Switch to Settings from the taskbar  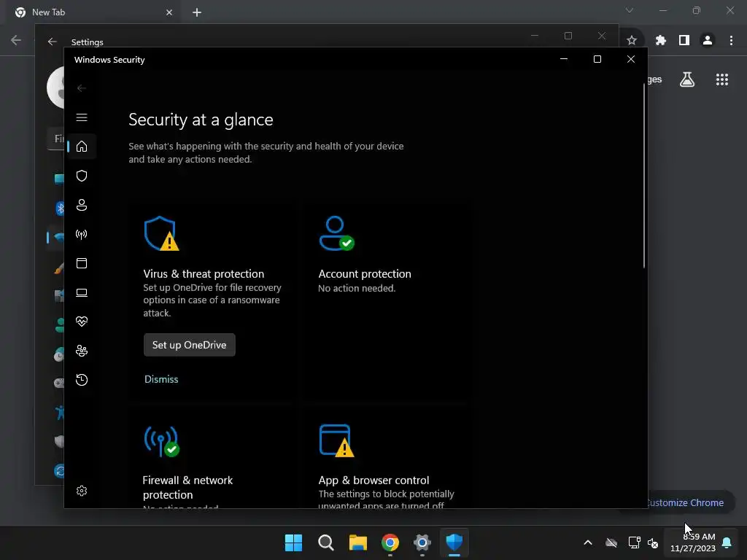(422, 542)
